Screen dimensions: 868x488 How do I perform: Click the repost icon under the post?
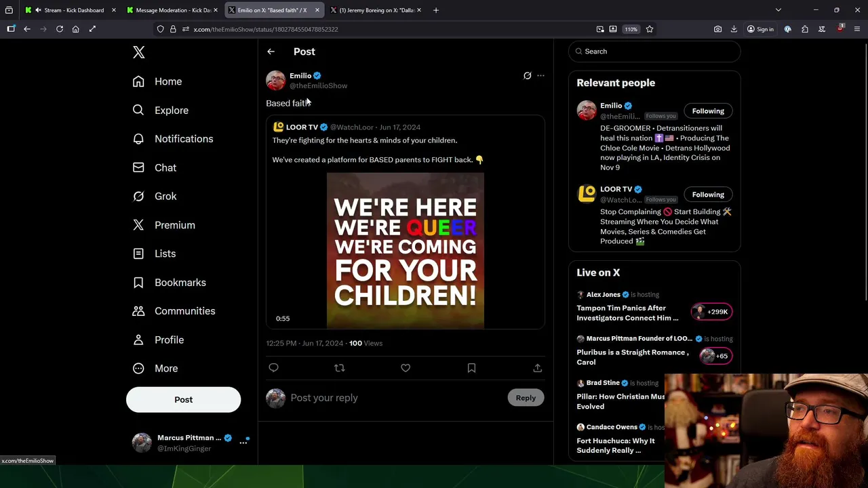coord(340,368)
